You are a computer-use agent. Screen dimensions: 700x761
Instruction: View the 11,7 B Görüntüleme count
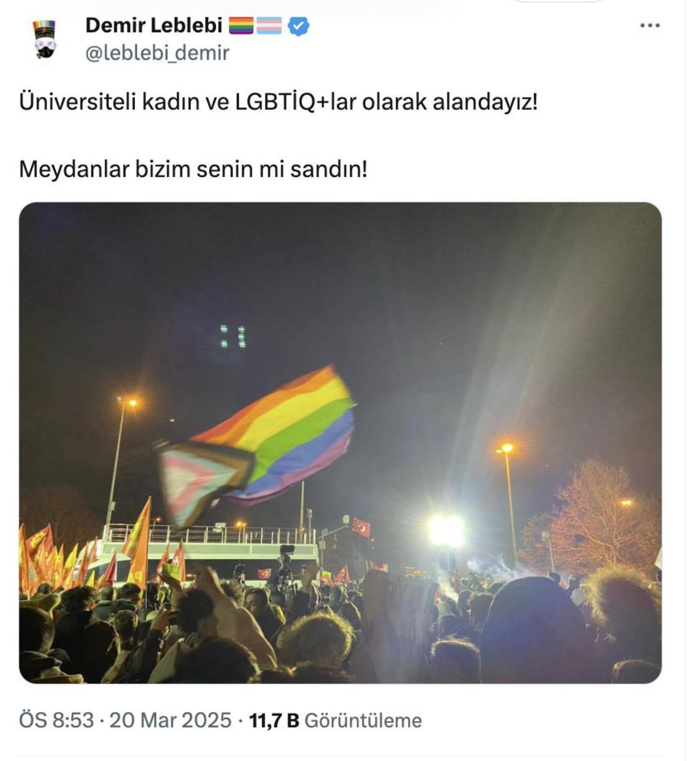point(335,720)
